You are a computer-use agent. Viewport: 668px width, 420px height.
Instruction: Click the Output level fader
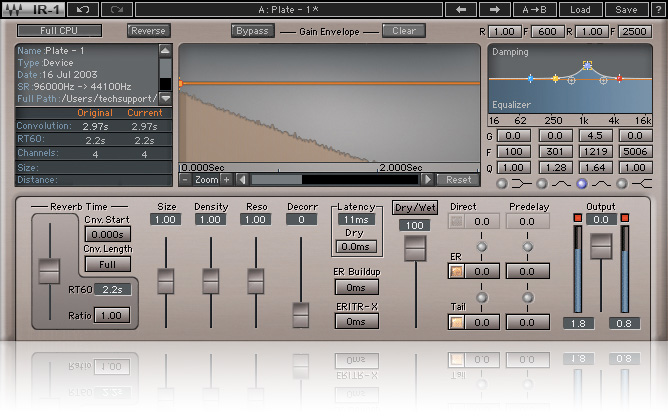coord(600,246)
